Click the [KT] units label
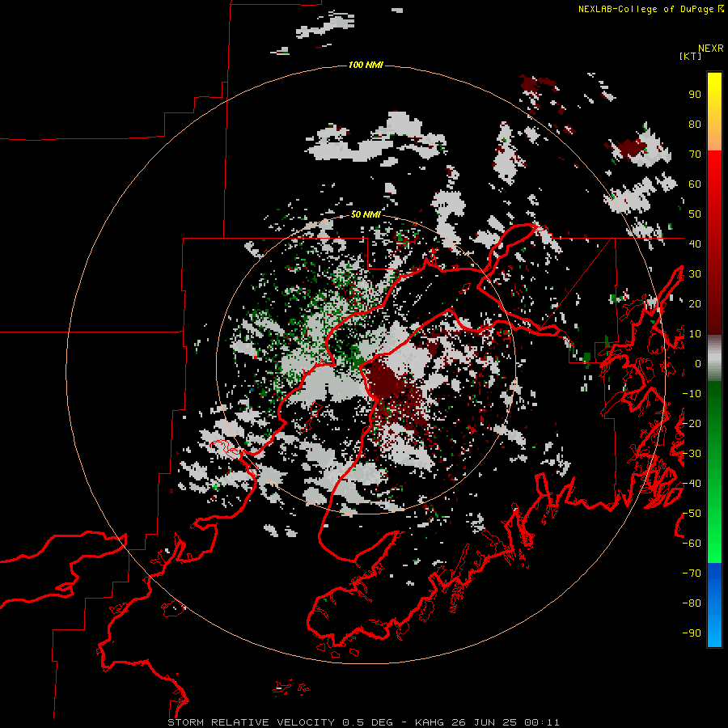 690,56
